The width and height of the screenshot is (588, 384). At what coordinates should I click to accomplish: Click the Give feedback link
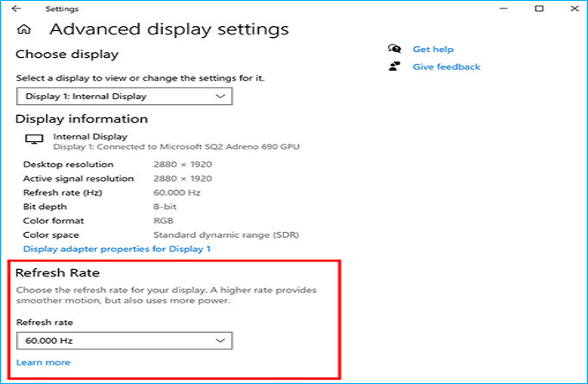pos(446,66)
